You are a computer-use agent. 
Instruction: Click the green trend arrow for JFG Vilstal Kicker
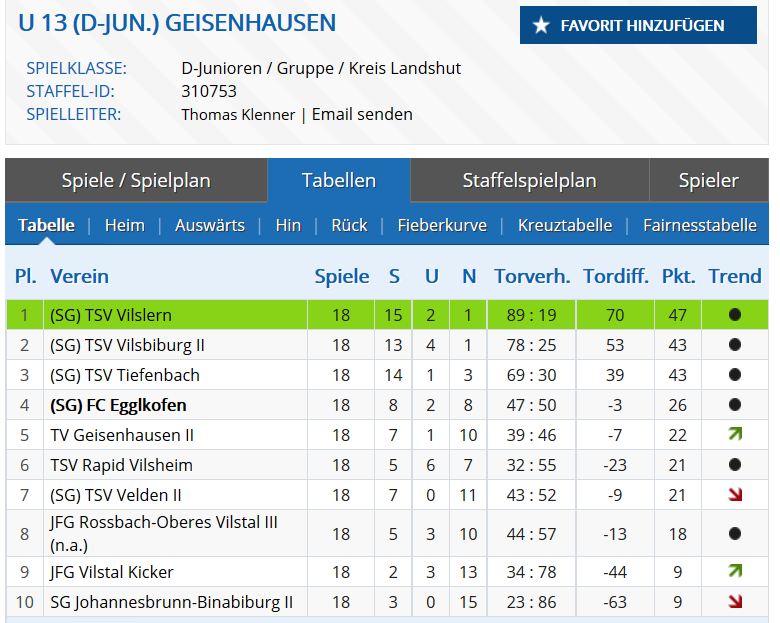coord(735,572)
